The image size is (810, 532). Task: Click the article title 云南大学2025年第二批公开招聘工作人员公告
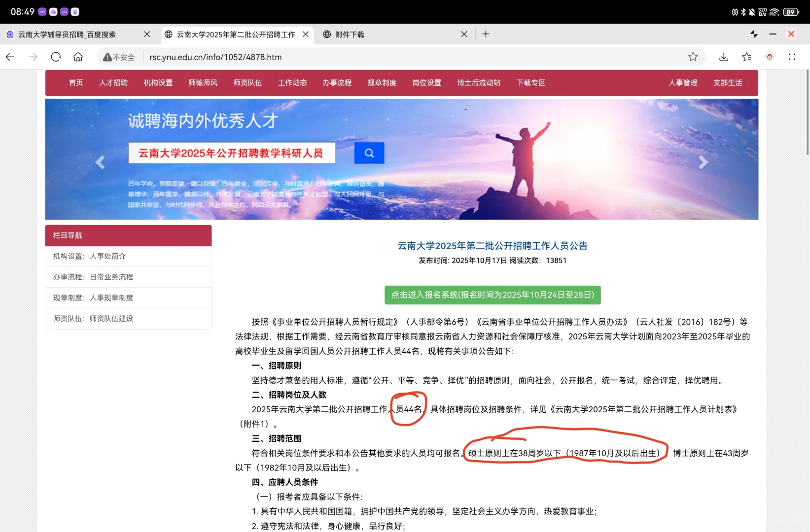(x=493, y=246)
